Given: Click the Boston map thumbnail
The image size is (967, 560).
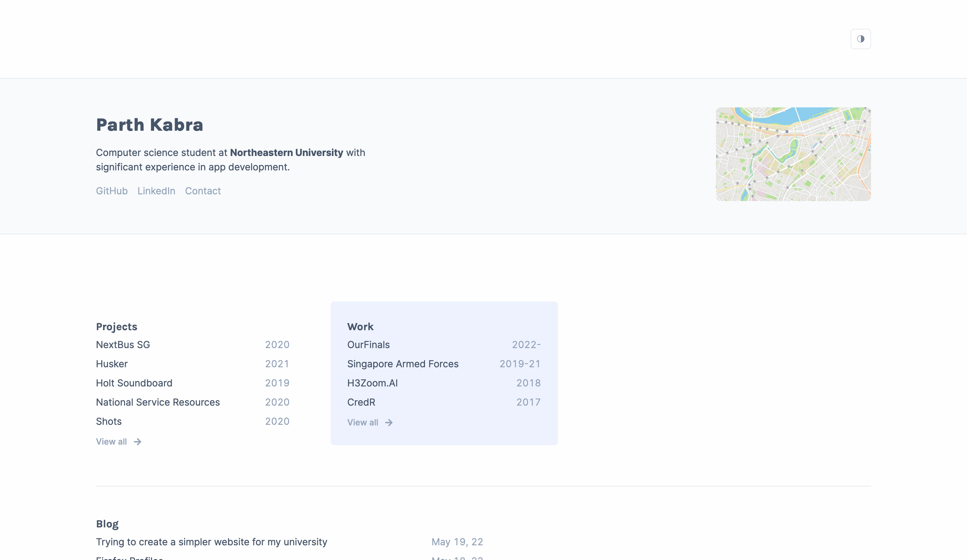Looking at the screenshot, I should point(793,154).
